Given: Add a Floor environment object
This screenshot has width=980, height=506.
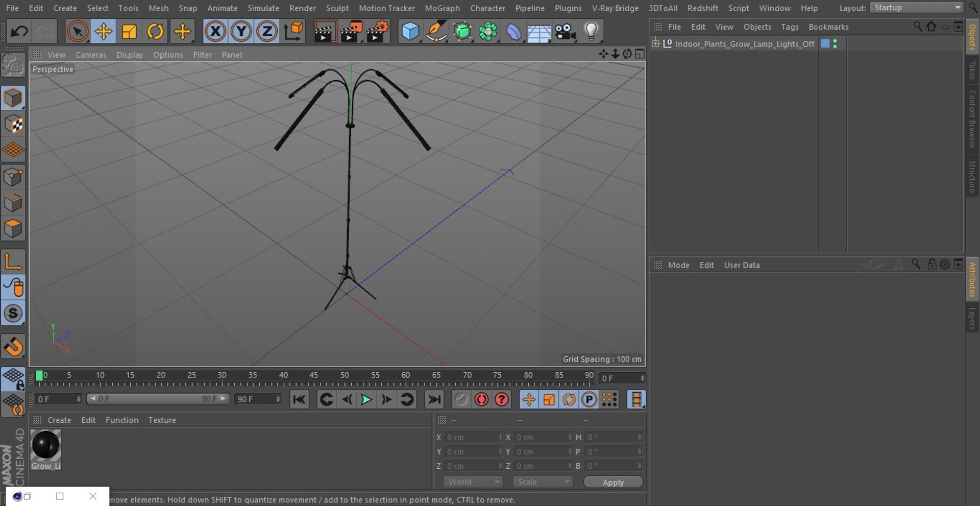Looking at the screenshot, I should [540, 32].
